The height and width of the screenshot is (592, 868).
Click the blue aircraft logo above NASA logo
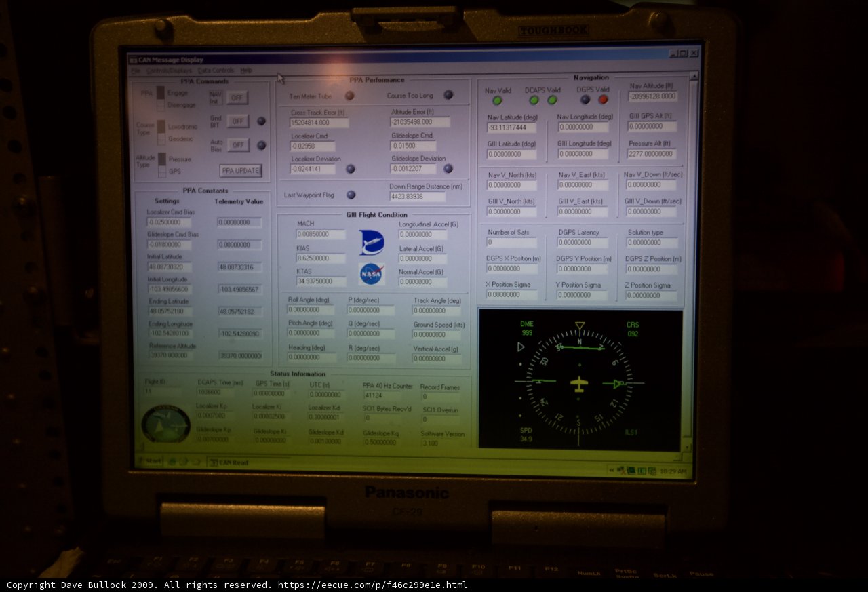coord(372,242)
